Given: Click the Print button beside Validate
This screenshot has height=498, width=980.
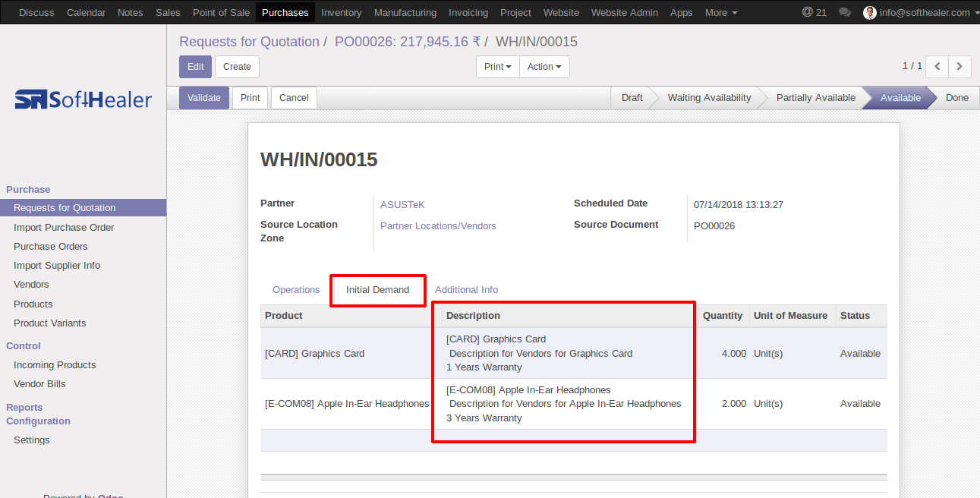Looking at the screenshot, I should (251, 98).
